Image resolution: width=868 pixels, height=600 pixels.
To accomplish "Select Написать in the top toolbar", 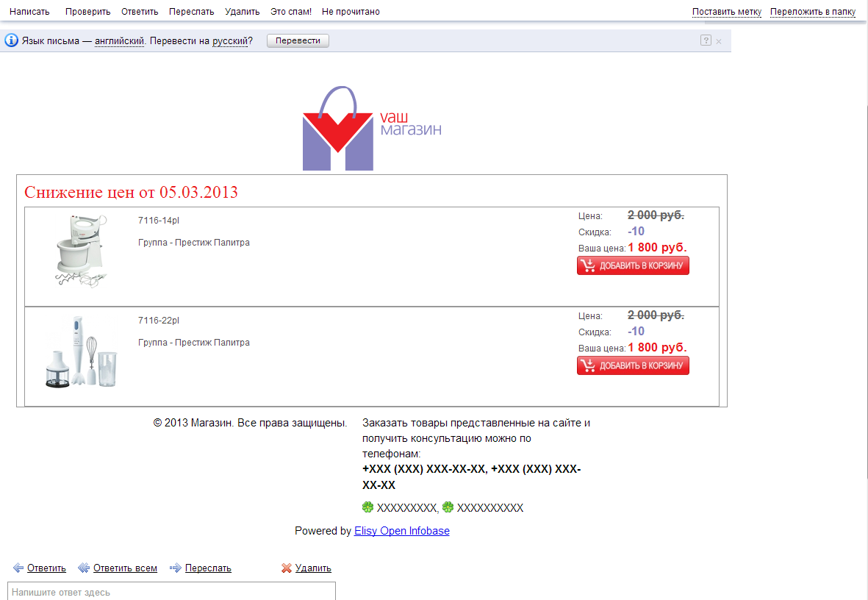I will [x=29, y=12].
